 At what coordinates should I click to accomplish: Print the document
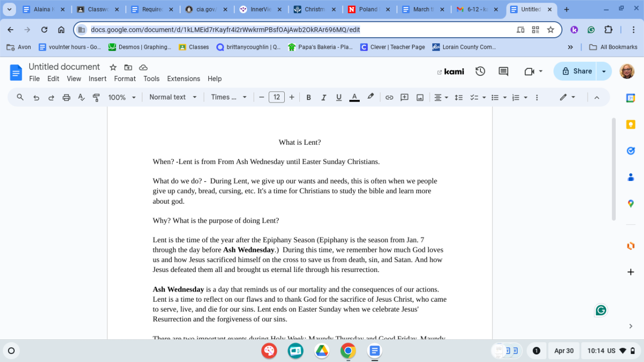(66, 98)
